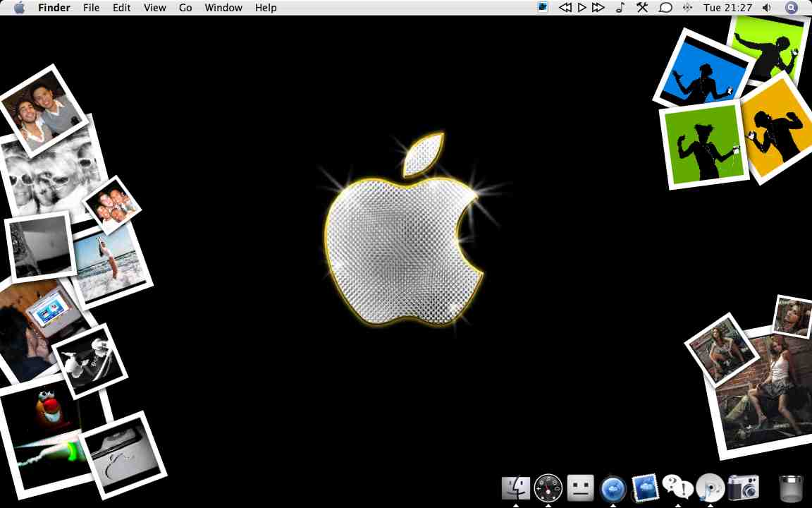Open the File menu
The image size is (812, 508).
tap(91, 8)
